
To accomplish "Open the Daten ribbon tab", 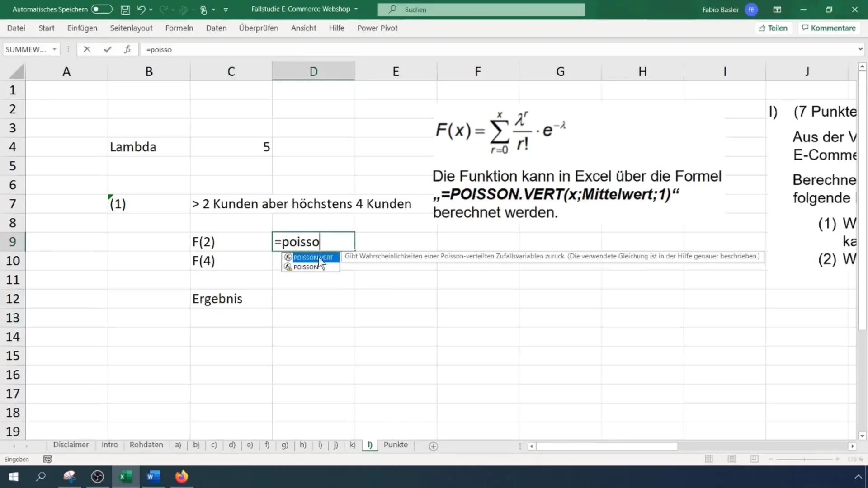I will 216,28.
